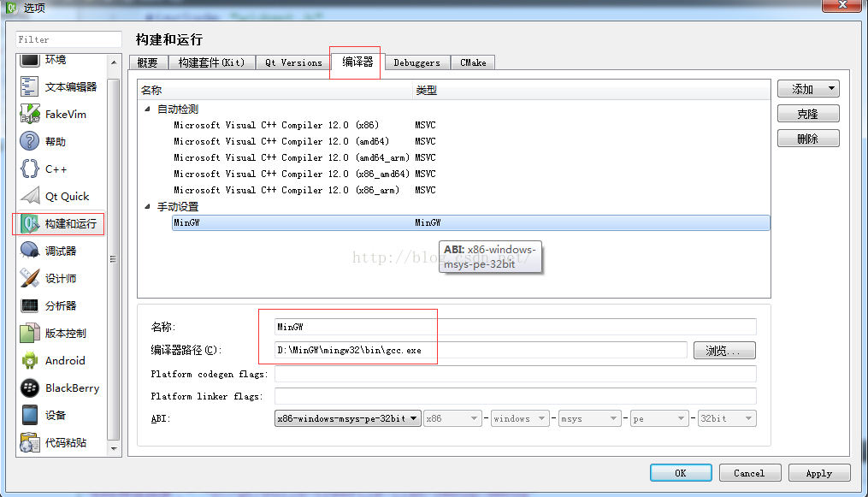This screenshot has height=497, width=868.
Task: Click the 类型 column header
Action: pyautogui.click(x=591, y=90)
